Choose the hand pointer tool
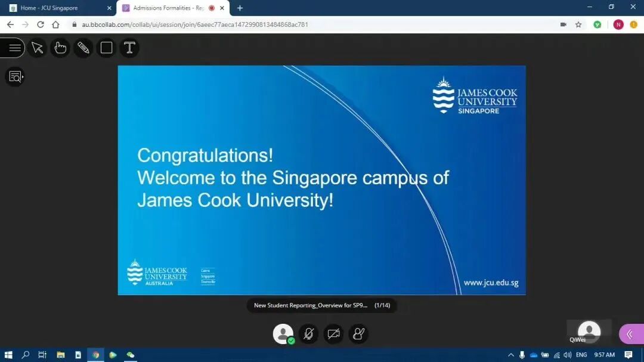This screenshot has height=362, width=644. click(60, 48)
